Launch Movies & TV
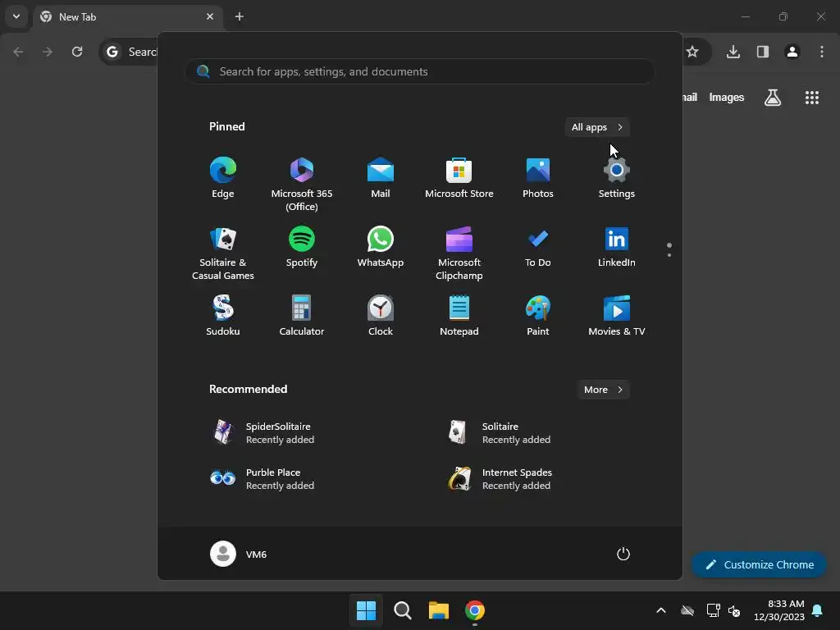This screenshot has height=630, width=840. tap(617, 316)
